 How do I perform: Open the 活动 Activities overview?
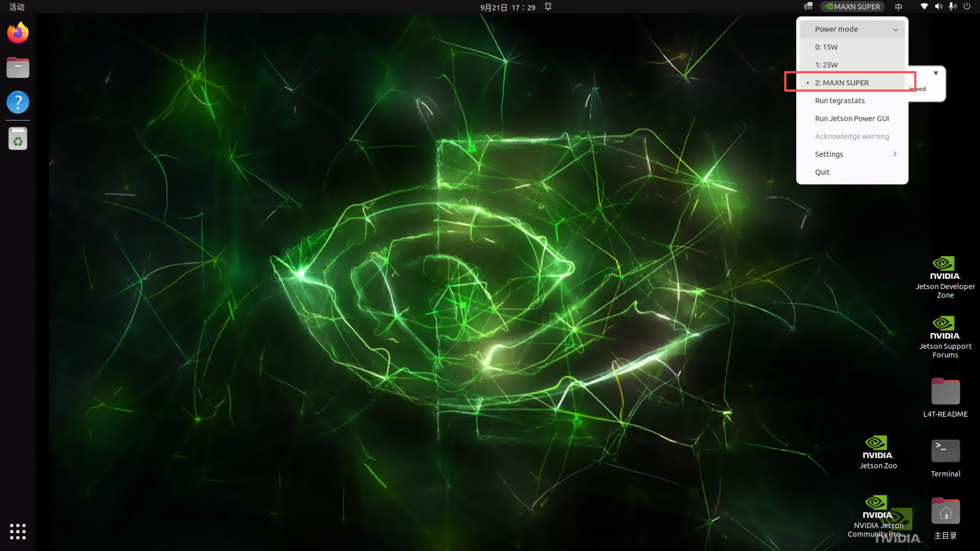[17, 7]
